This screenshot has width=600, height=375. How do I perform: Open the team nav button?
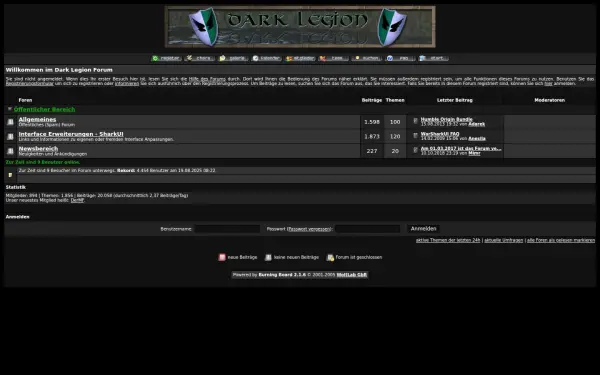tap(334, 58)
